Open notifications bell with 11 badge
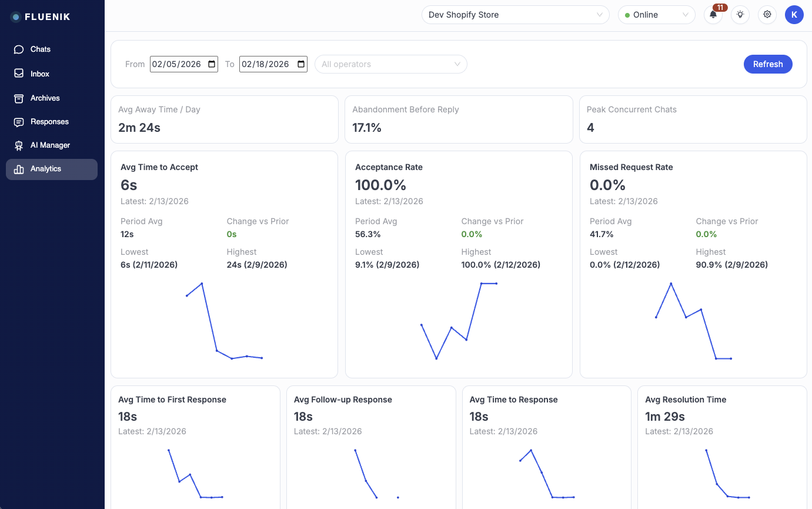The width and height of the screenshot is (812, 509). point(713,15)
